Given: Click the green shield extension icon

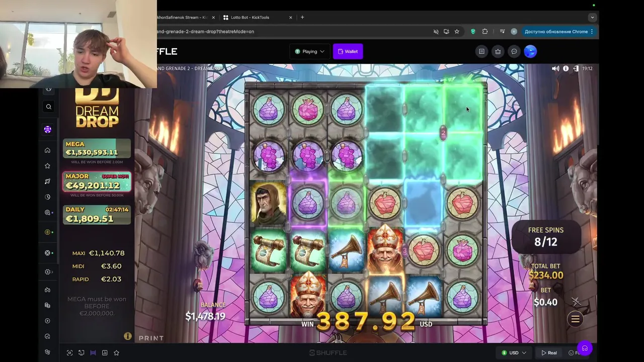Looking at the screenshot, I should [473, 31].
